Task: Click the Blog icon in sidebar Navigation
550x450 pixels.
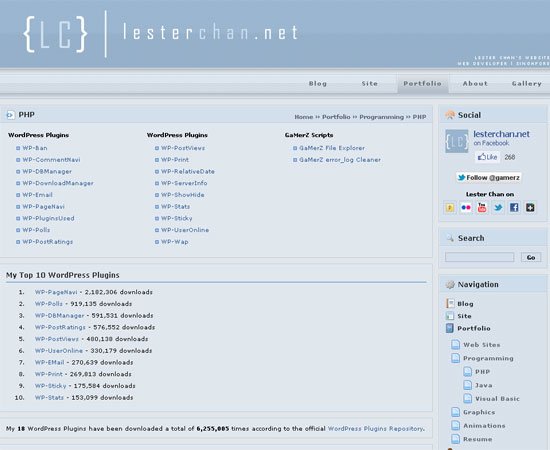Action: click(450, 303)
